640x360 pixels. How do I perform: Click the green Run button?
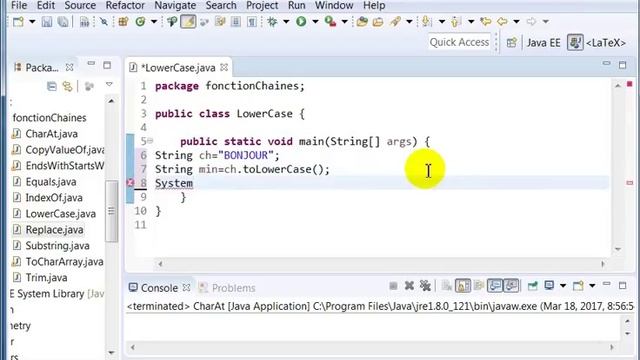click(x=301, y=22)
